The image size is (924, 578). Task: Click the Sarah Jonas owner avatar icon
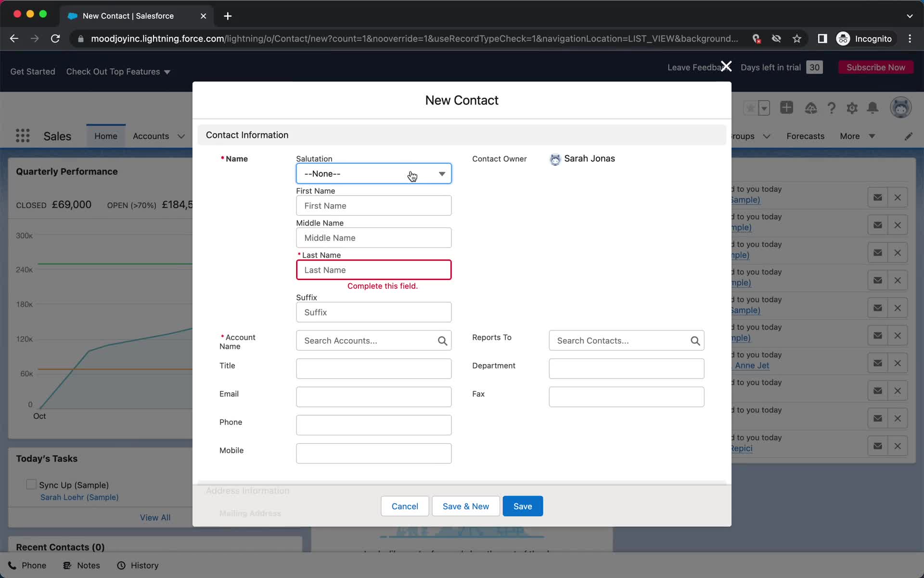coord(555,159)
